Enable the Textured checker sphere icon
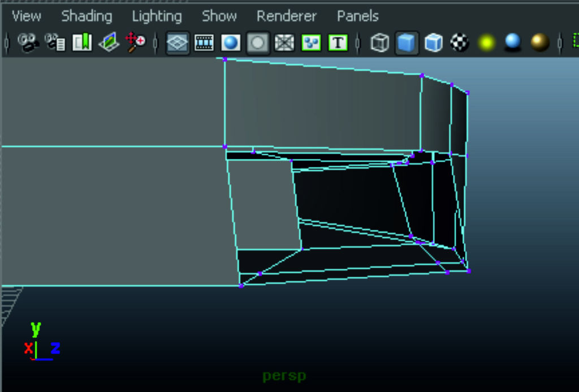579x392 pixels. tap(460, 43)
